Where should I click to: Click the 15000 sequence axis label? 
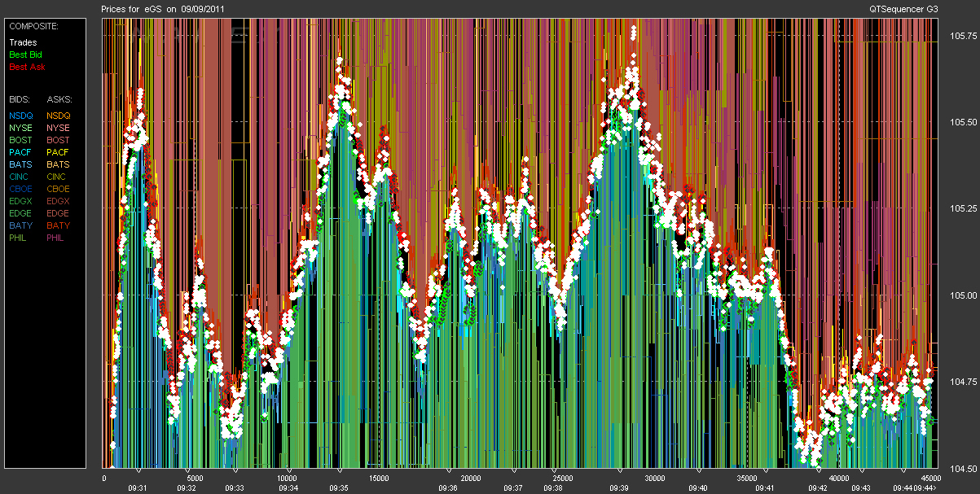(x=378, y=479)
